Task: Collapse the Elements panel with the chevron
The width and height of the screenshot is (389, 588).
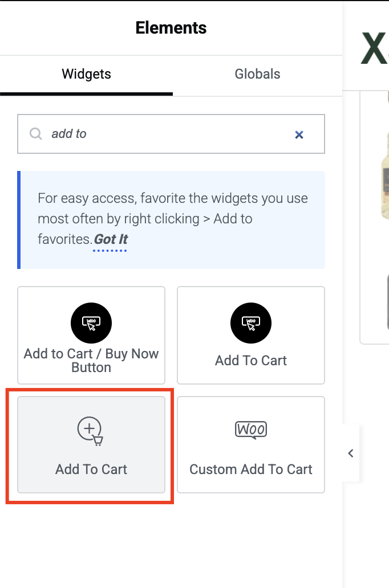Action: click(x=351, y=453)
